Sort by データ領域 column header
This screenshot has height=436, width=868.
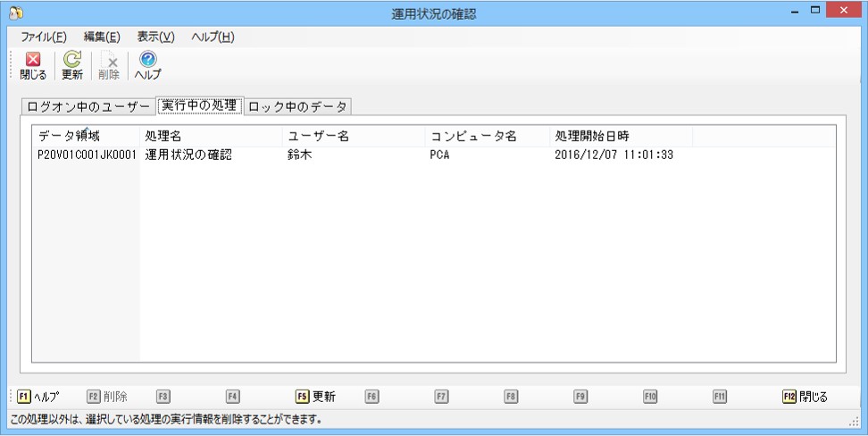(86, 137)
